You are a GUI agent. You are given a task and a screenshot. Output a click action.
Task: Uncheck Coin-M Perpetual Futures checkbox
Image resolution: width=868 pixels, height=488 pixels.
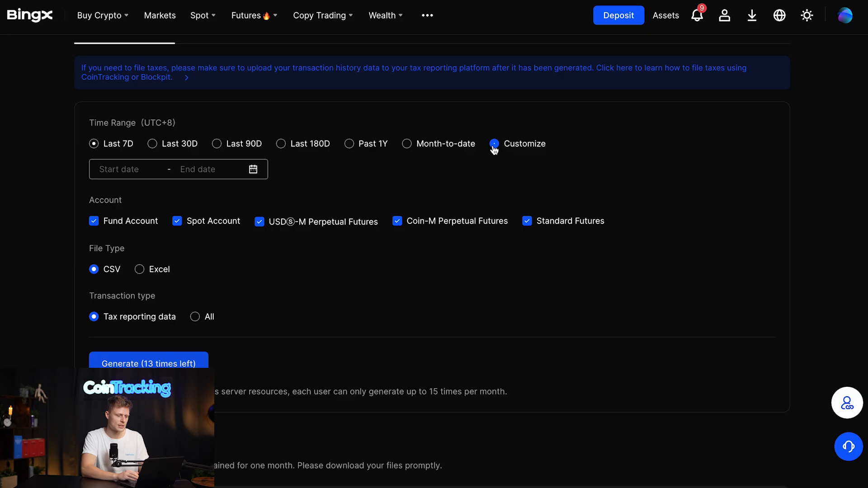click(x=397, y=221)
